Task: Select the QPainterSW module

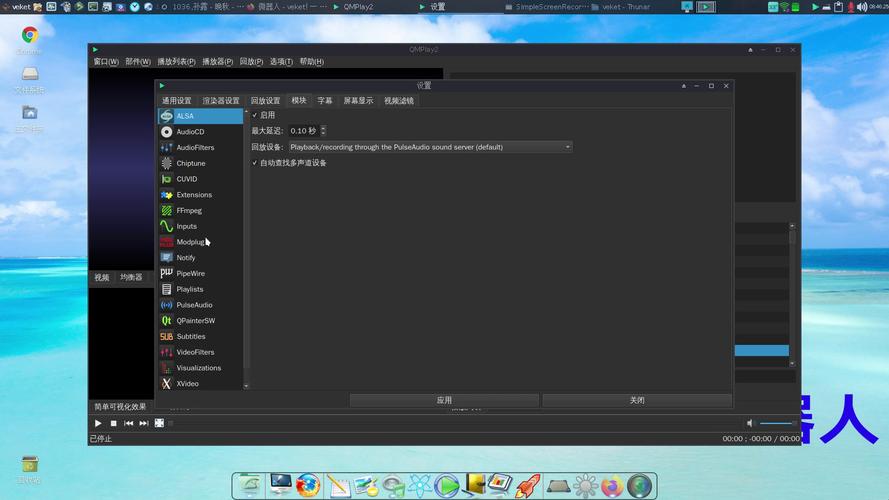Action: 201,320
